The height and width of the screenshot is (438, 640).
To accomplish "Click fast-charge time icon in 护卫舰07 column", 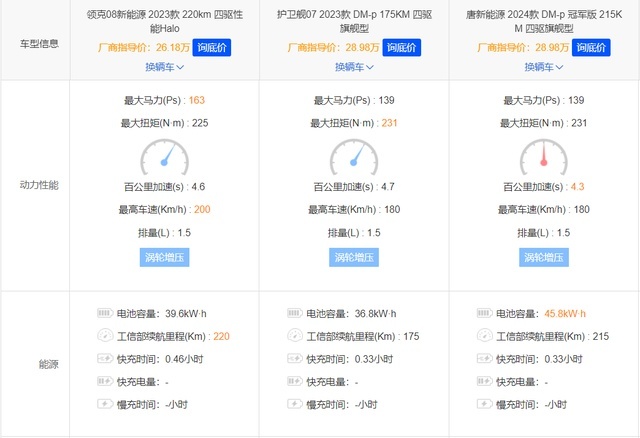I will coord(295,358).
